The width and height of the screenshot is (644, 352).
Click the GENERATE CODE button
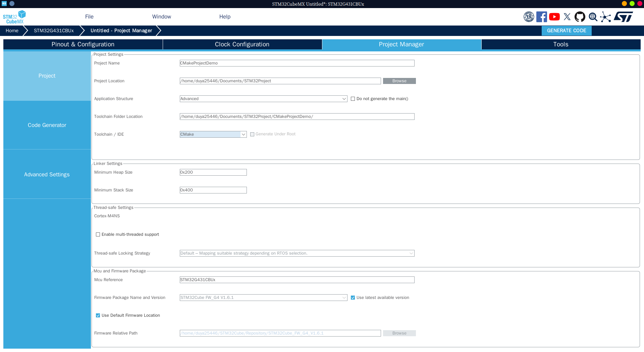(x=567, y=31)
